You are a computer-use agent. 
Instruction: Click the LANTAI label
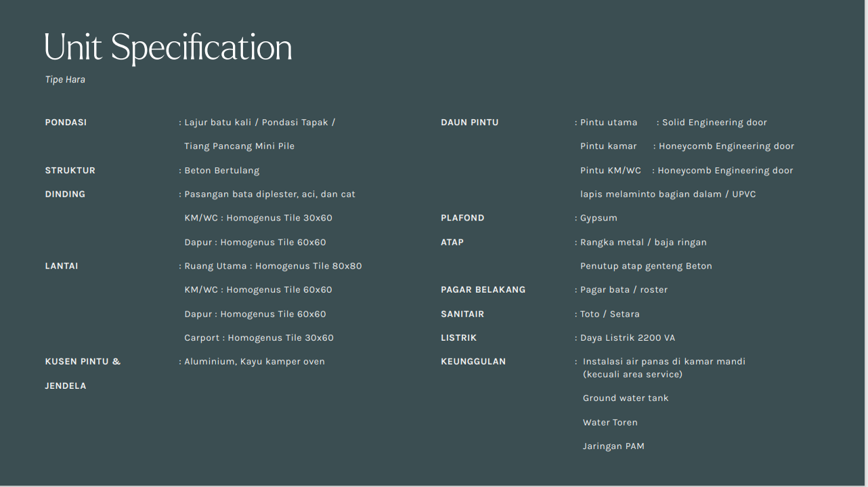coord(62,266)
